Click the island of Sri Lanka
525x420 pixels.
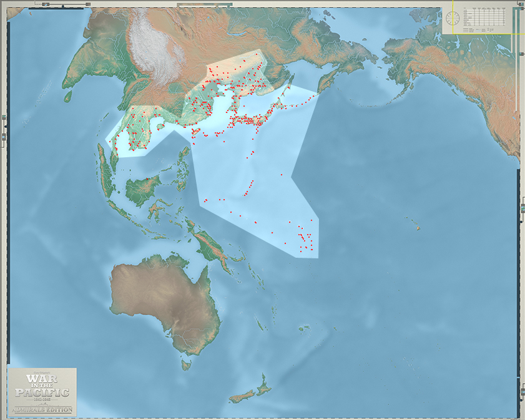point(69,96)
